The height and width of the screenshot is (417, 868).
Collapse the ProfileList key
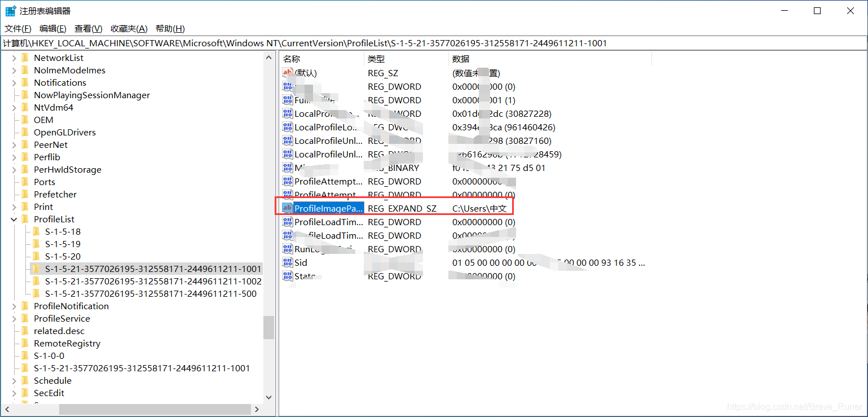[x=14, y=219]
